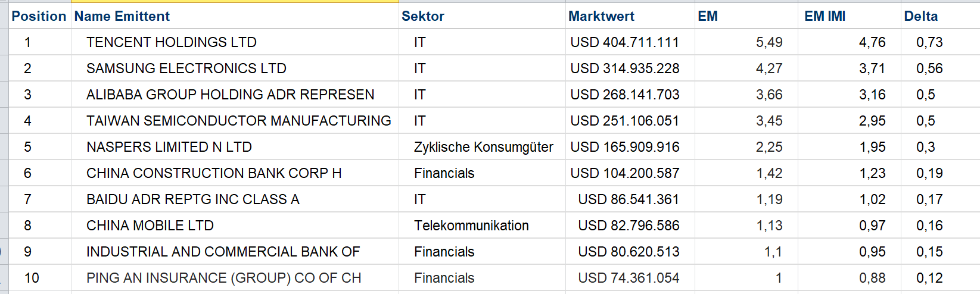This screenshot has height=294, width=980.
Task: Select the CHINA MOBILE LTD cell
Action: click(150, 226)
